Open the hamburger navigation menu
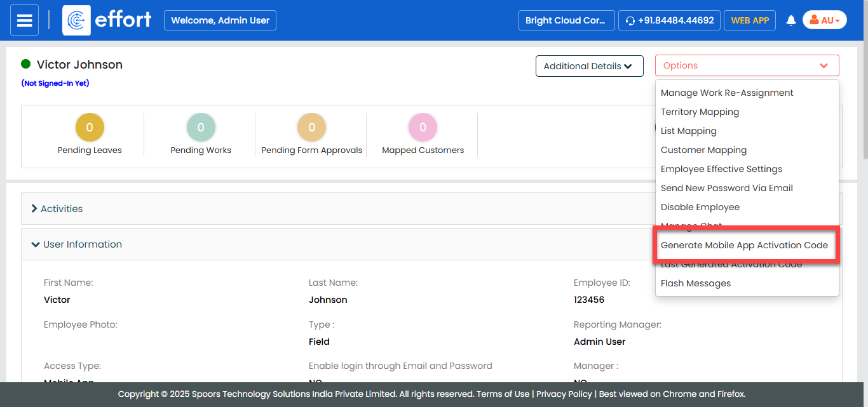This screenshot has height=407, width=868. pos(24,20)
